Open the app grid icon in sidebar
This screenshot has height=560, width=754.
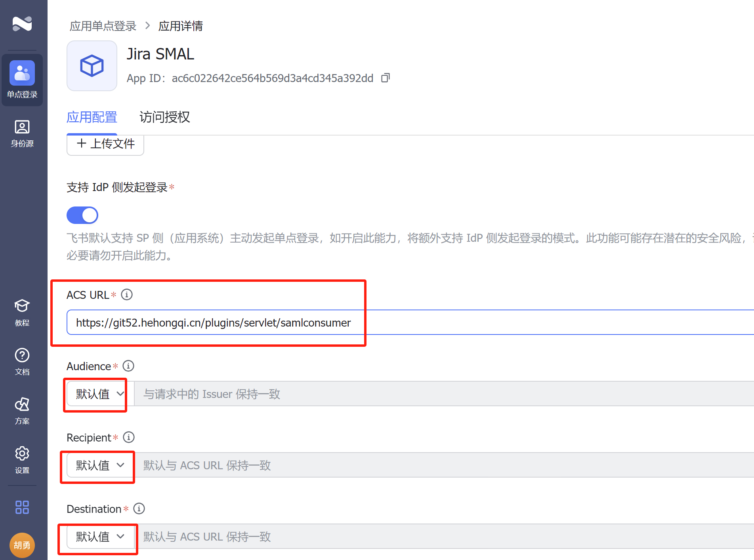pyautogui.click(x=22, y=507)
